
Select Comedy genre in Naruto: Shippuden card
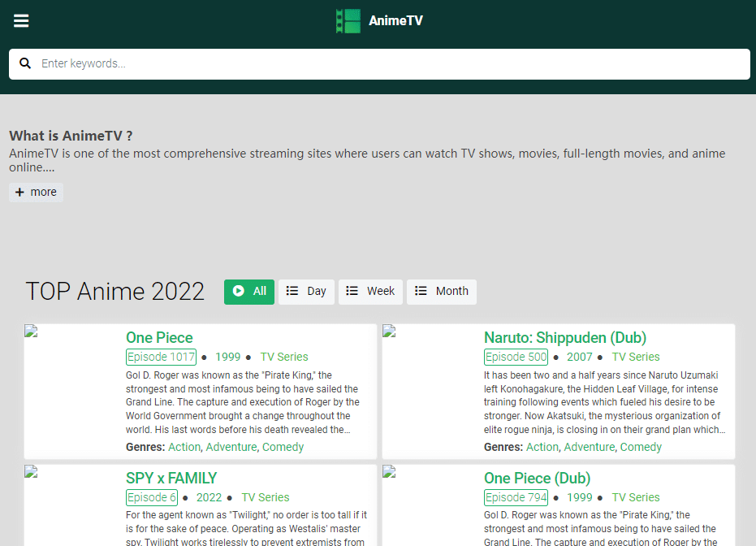click(641, 447)
